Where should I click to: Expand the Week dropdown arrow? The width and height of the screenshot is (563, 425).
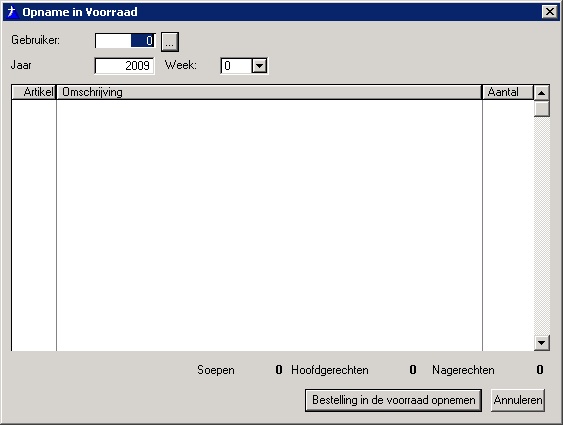click(x=259, y=66)
